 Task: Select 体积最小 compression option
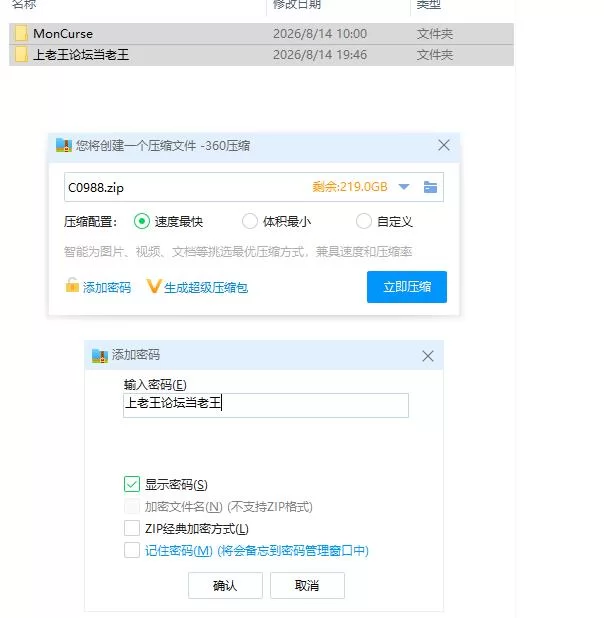pyautogui.click(x=250, y=222)
